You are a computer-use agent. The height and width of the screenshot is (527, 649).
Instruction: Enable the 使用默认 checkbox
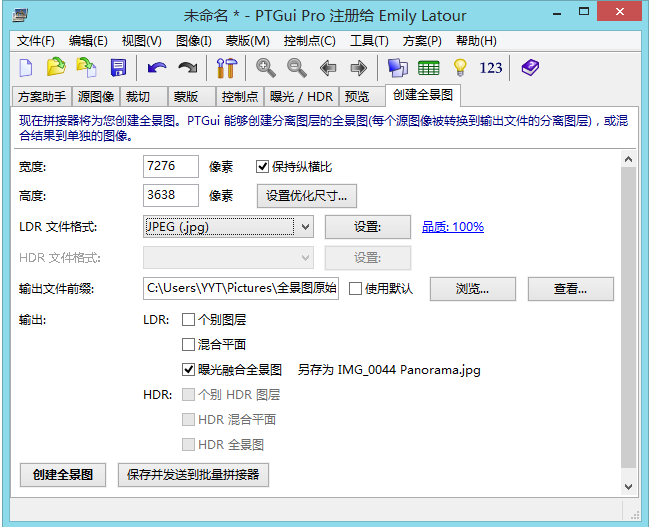(355, 289)
